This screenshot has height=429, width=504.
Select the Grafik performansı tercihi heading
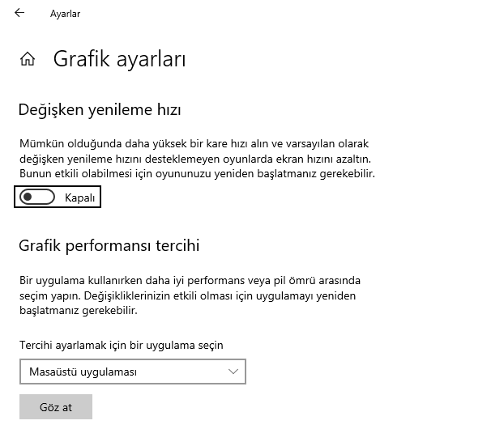[x=109, y=244]
